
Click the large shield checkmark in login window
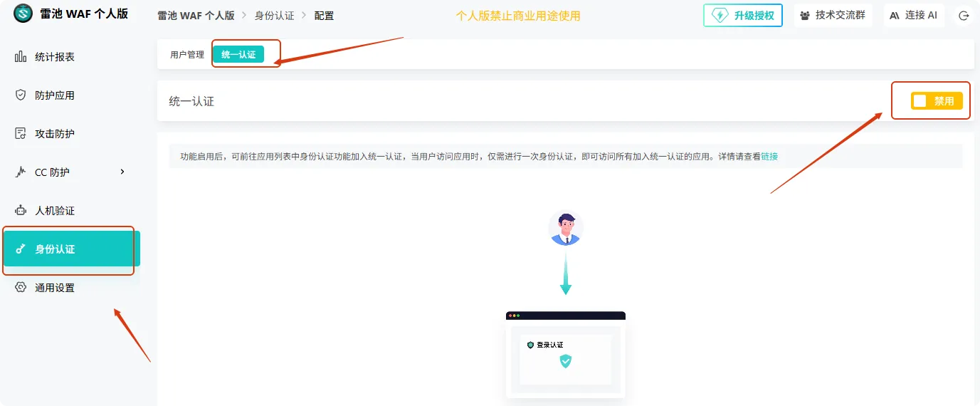tap(566, 362)
